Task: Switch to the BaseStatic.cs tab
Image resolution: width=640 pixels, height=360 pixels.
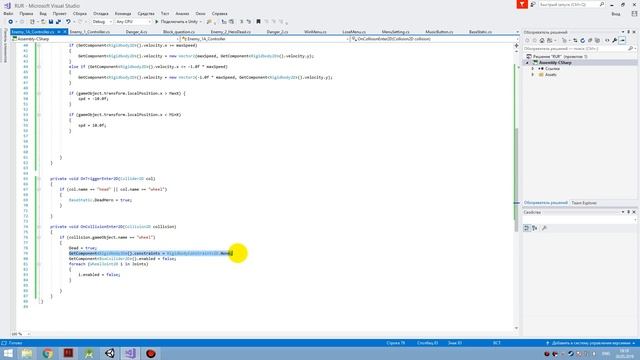Action: (480, 31)
